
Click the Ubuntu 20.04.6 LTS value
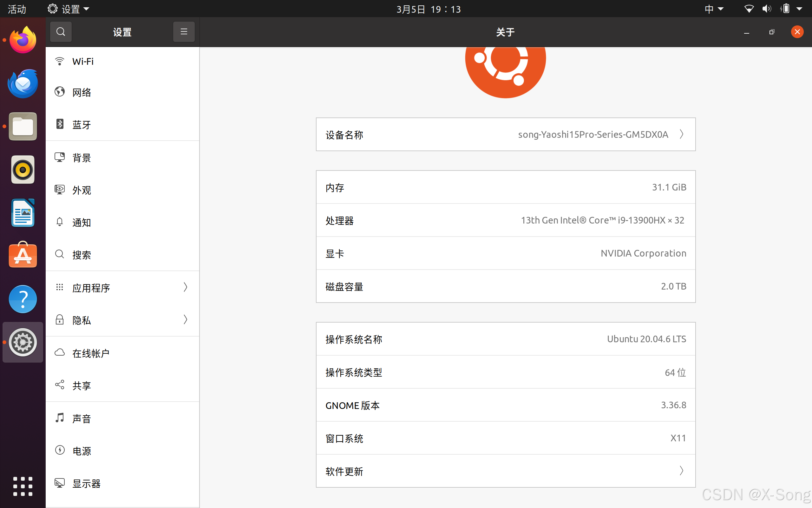tap(646, 339)
